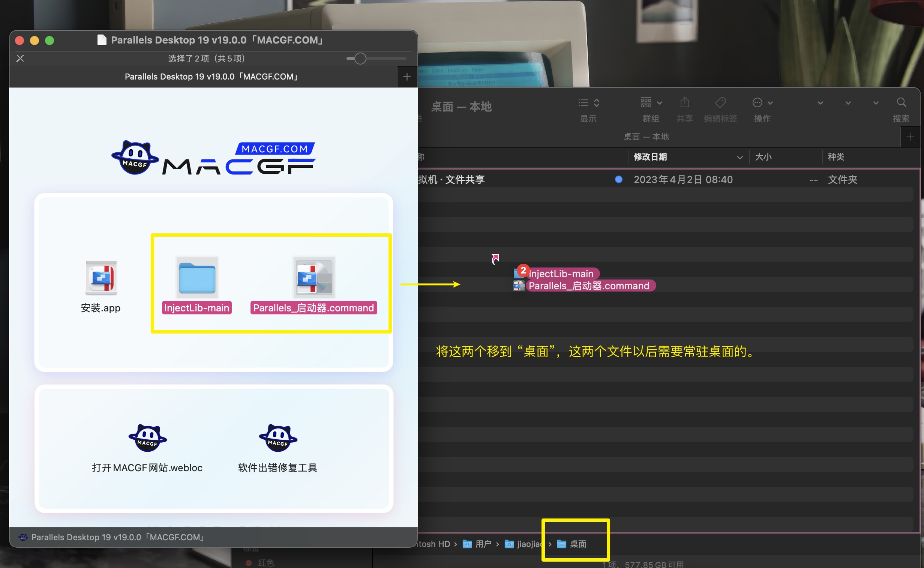The width and height of the screenshot is (924, 568).
Task: Open the 安装.app installer icon
Action: [x=100, y=278]
